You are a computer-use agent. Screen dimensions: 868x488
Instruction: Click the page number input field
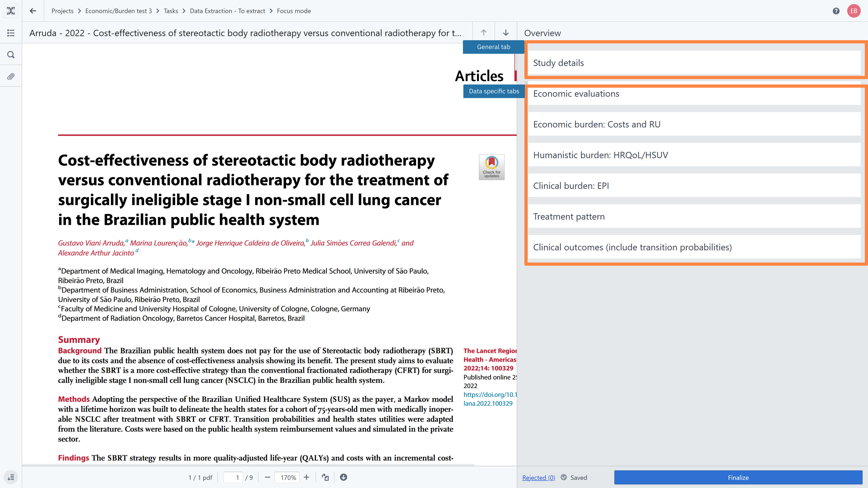point(233,477)
